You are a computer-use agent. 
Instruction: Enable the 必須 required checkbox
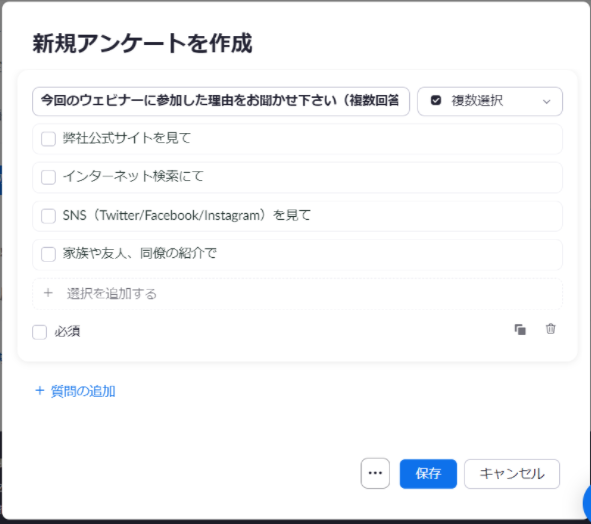tap(40, 332)
